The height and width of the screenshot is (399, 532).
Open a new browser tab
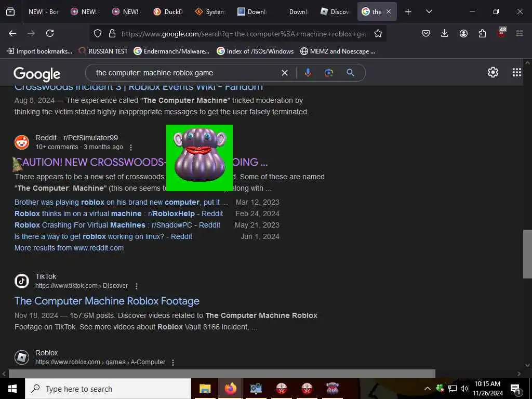(x=408, y=11)
